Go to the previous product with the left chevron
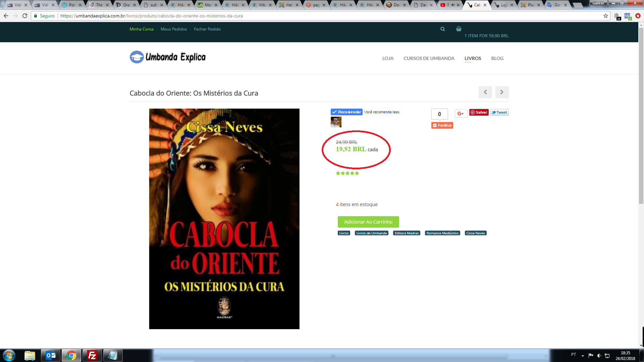The width and height of the screenshot is (644, 362). tap(485, 92)
